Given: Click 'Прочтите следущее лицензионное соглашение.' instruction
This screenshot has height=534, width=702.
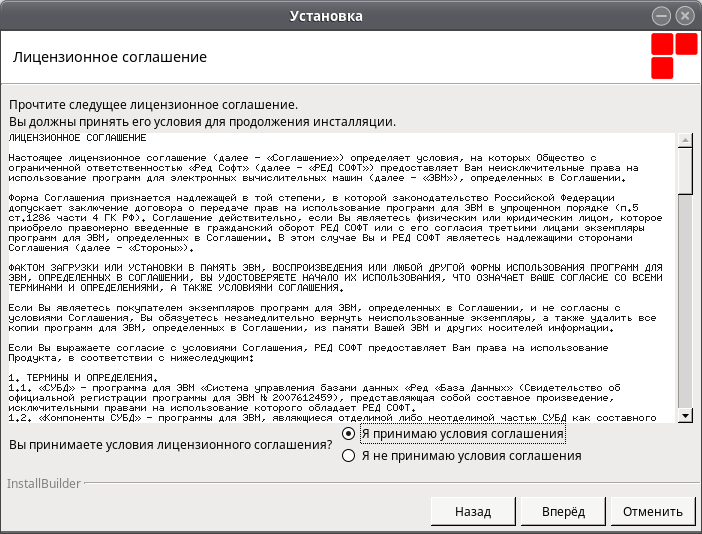Looking at the screenshot, I should pos(154,105).
